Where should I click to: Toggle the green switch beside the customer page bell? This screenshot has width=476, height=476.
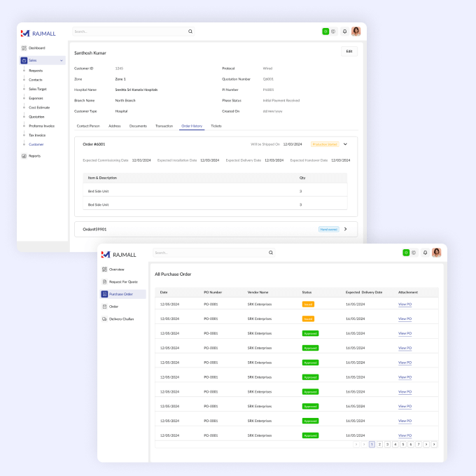point(325,31)
